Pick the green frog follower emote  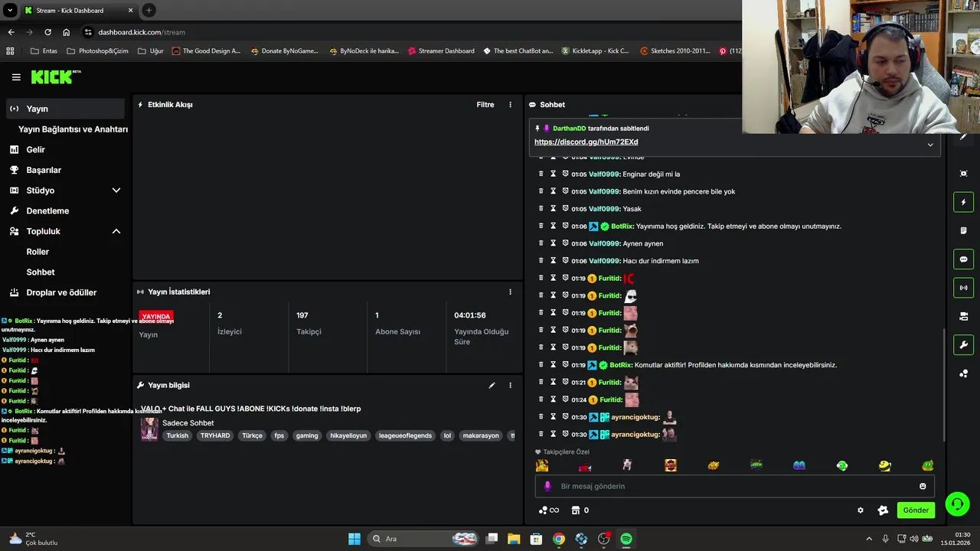pos(927,465)
